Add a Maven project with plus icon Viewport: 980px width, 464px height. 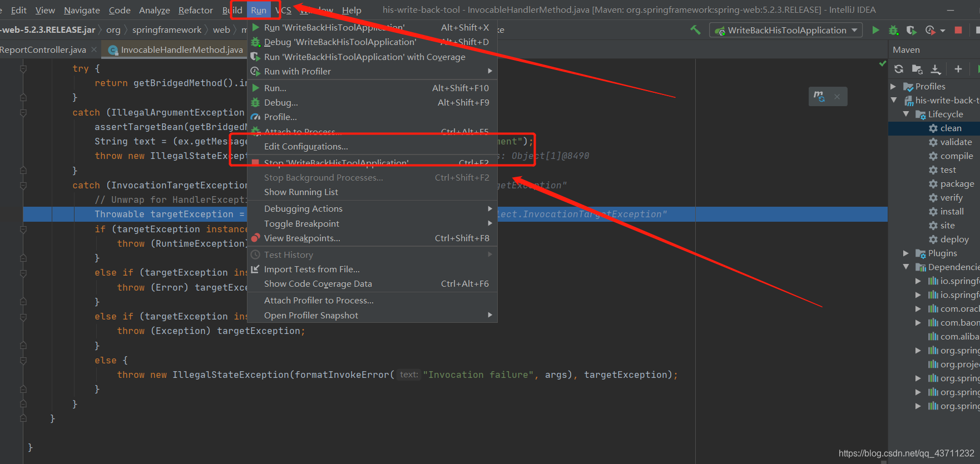pos(958,69)
